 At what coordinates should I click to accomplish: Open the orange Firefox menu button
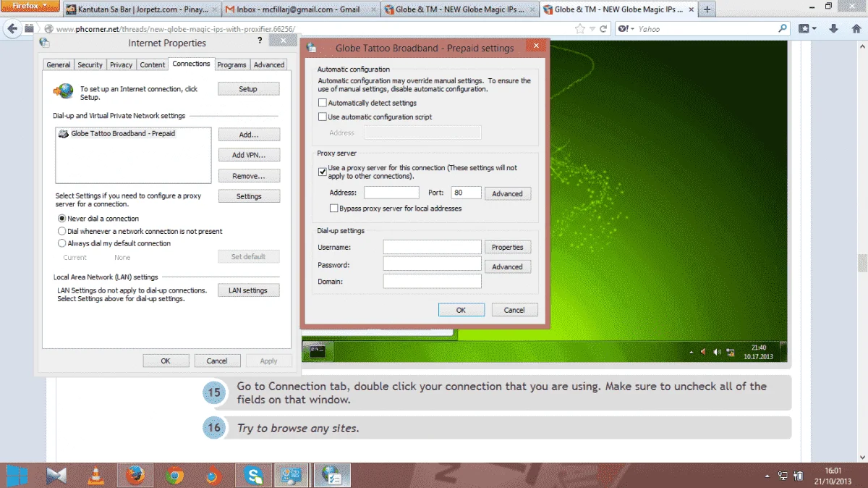pos(30,6)
